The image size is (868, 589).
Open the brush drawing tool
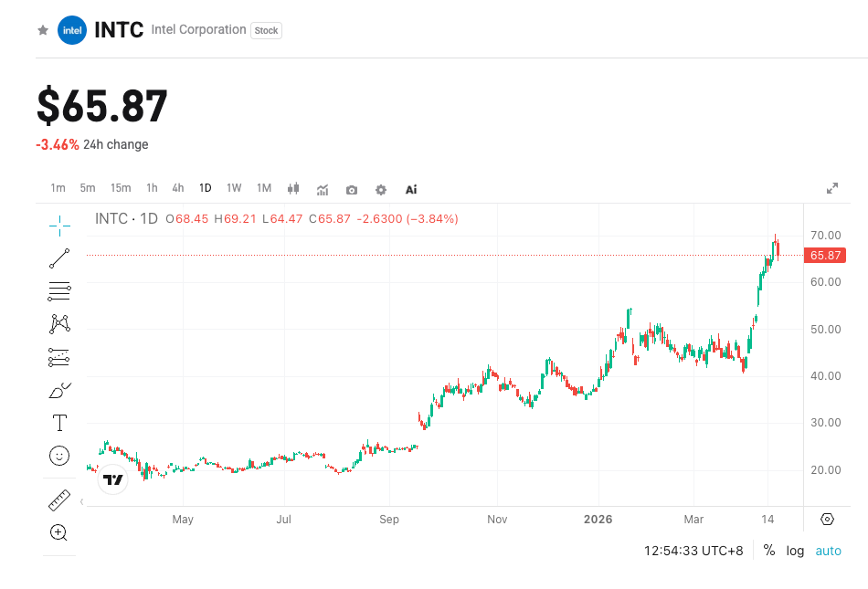pos(58,390)
